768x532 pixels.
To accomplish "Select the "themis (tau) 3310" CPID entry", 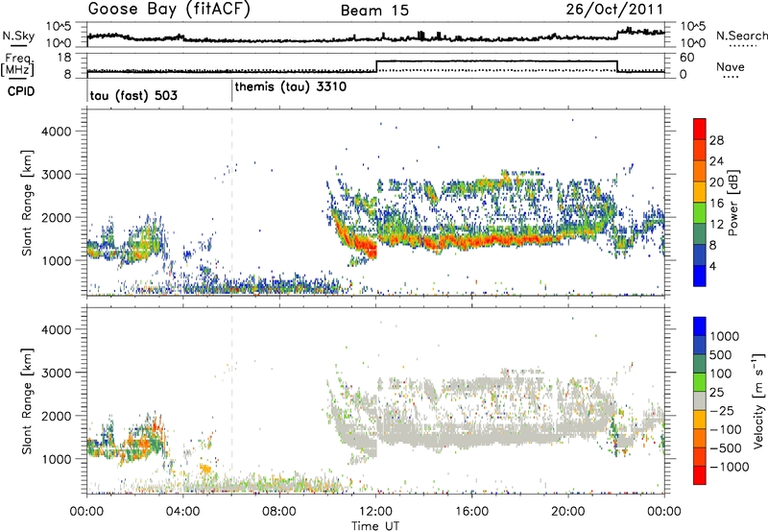I will pos(291,87).
